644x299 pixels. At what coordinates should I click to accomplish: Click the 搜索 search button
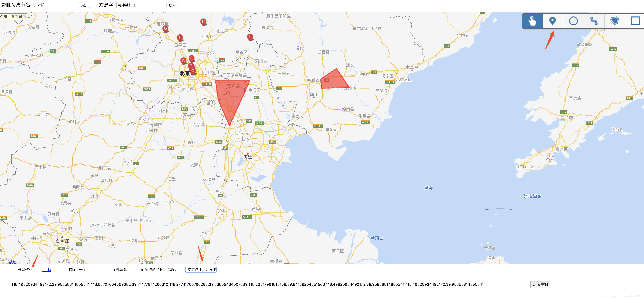172,5
